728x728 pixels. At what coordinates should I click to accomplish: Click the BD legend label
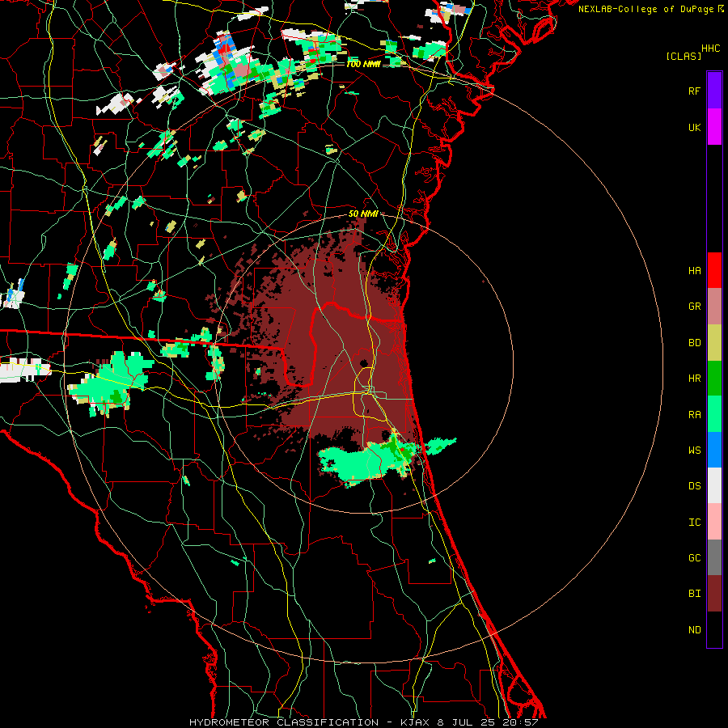click(x=694, y=343)
